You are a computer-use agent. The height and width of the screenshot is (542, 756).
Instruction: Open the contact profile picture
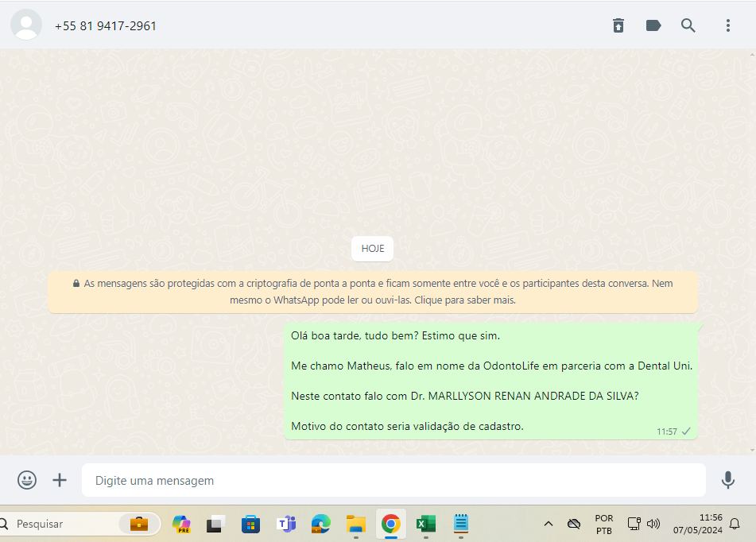click(26, 25)
